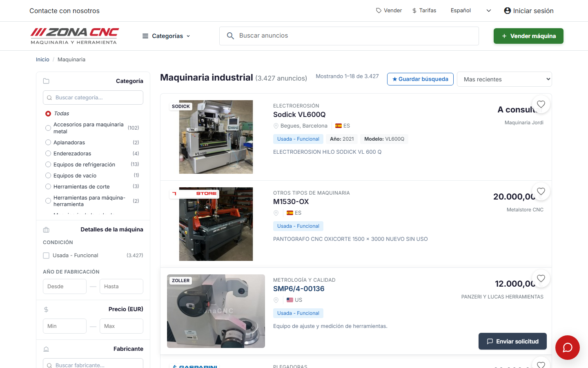
Task: Click the Fabricante section icon
Action: 46,349
